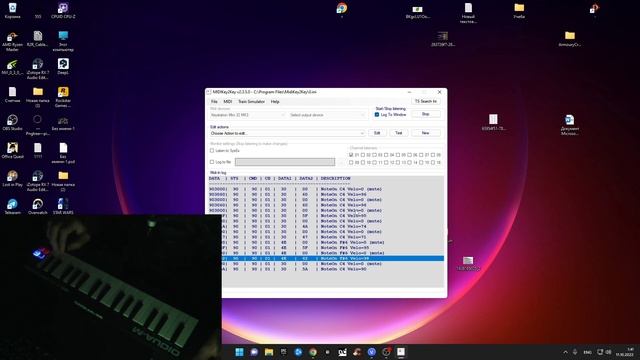
Task: Select the last log row Velo=90
Action: [x=333, y=269]
